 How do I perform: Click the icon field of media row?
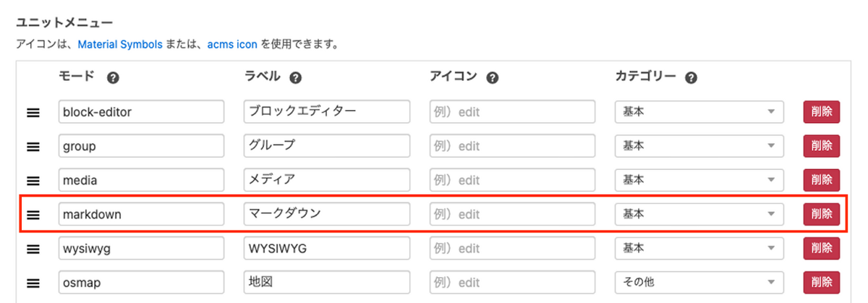(512, 180)
